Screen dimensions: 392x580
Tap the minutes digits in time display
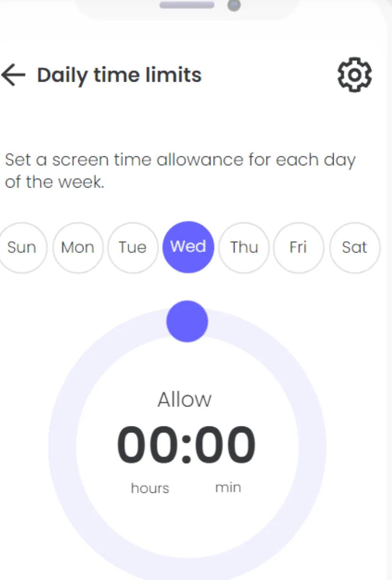(x=226, y=445)
